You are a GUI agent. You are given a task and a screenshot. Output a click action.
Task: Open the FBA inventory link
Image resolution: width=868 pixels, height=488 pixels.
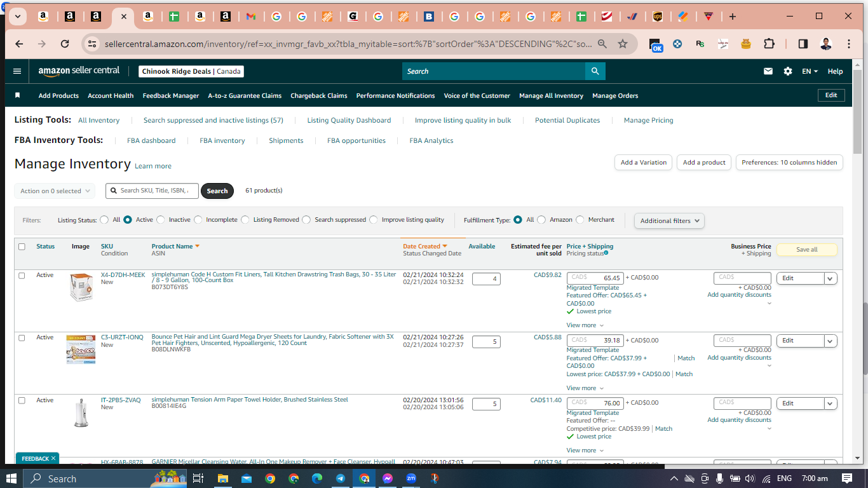pos(222,140)
